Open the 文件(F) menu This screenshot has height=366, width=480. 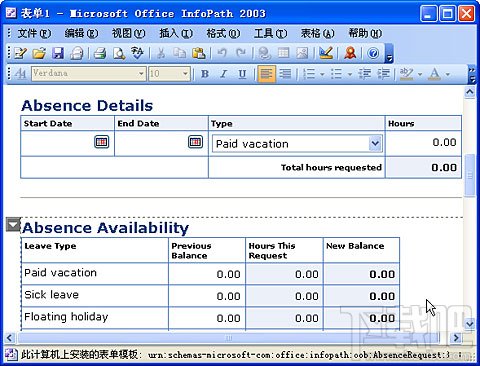[34, 33]
